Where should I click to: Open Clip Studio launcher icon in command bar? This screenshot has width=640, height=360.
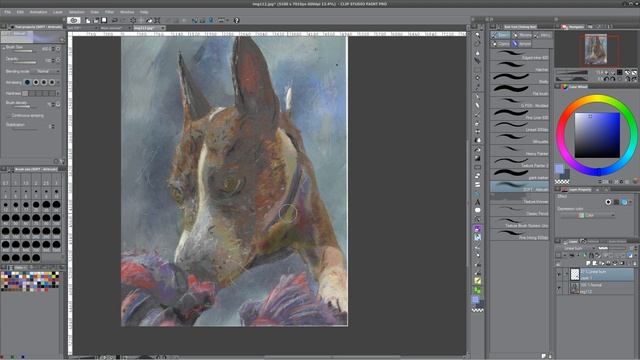73,20
